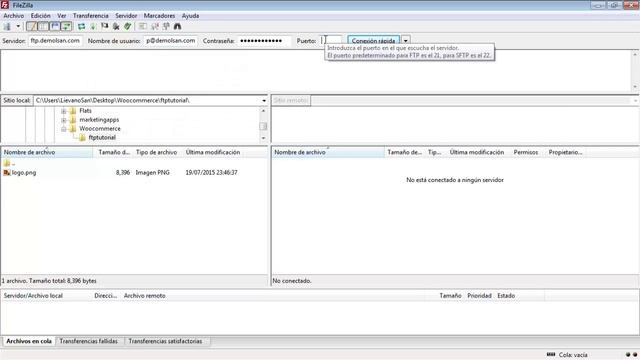Click the Contraseña password field
This screenshot has width=640, height=360.
pyautogui.click(x=264, y=41)
